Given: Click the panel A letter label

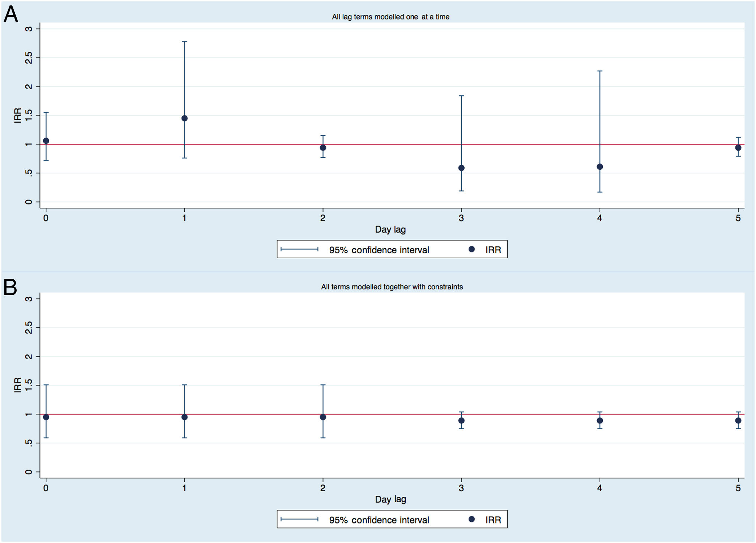Looking at the screenshot, I should click(10, 14).
